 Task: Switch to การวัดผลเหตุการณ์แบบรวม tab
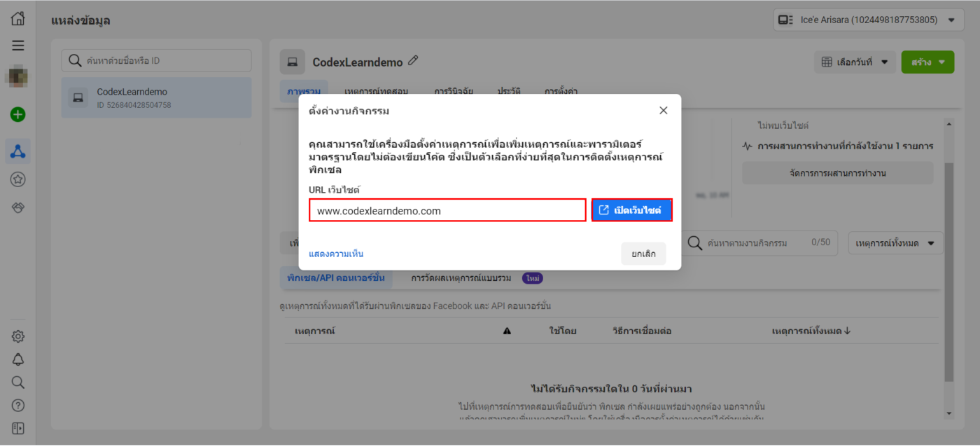point(461,278)
